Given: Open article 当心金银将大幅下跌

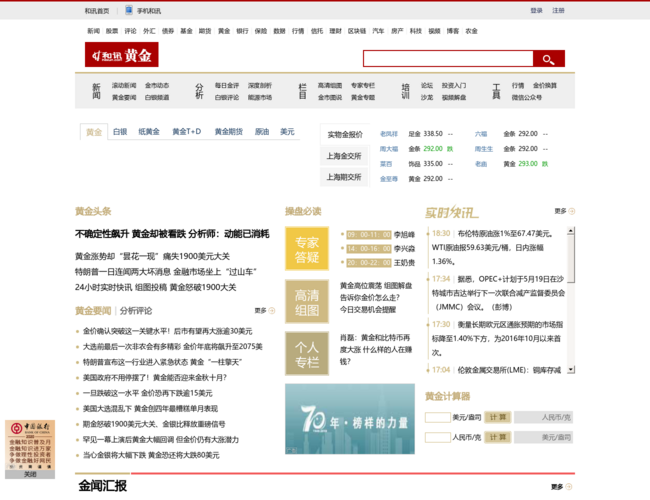Looking at the screenshot, I should pyautogui.click(x=151, y=455).
